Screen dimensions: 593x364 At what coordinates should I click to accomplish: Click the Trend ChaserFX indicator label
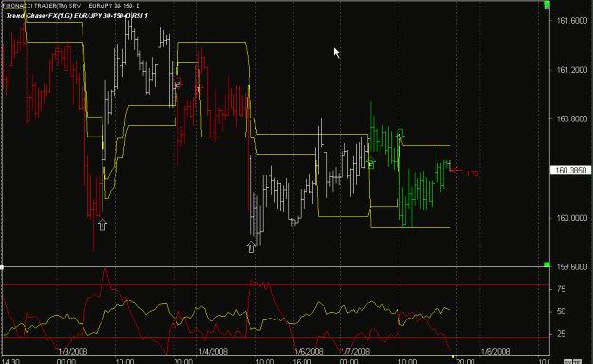coord(77,16)
